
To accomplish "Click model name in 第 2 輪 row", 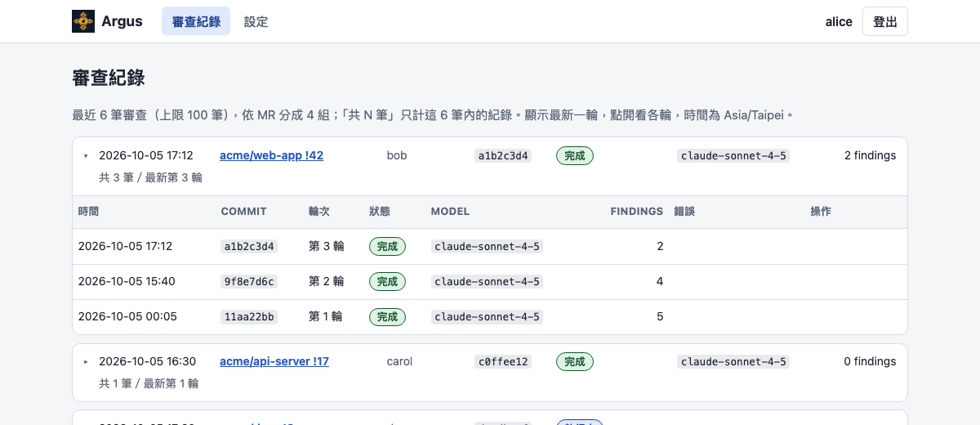I will click(x=488, y=281).
